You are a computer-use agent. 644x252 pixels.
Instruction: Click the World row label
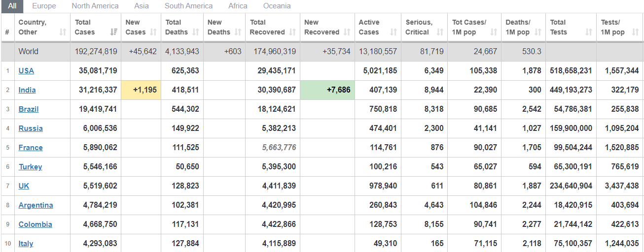point(28,52)
